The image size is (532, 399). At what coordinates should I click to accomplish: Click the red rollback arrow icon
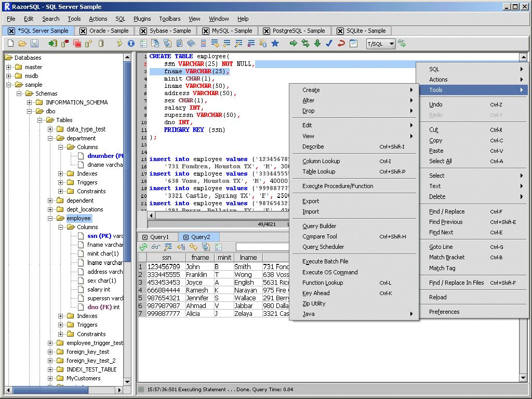(x=341, y=44)
